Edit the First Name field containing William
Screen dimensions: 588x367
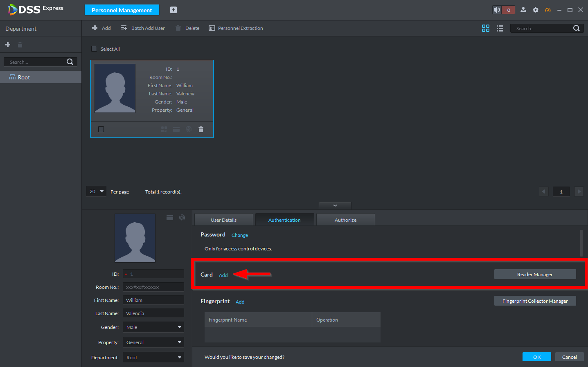pyautogui.click(x=153, y=300)
